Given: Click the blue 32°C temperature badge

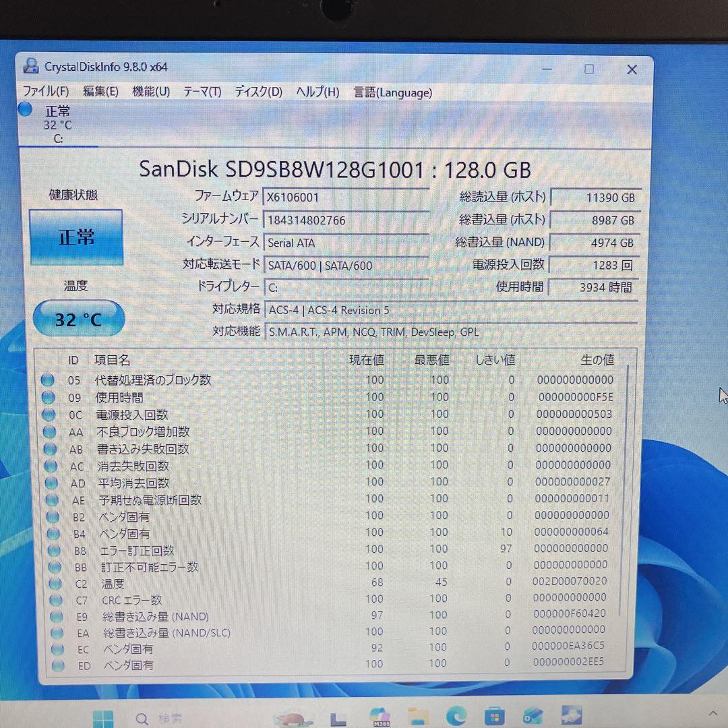Looking at the screenshot, I should (x=78, y=318).
